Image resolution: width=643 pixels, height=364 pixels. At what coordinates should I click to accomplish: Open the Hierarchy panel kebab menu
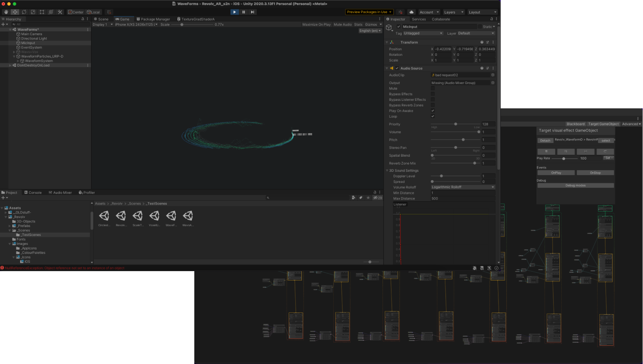[x=88, y=19]
